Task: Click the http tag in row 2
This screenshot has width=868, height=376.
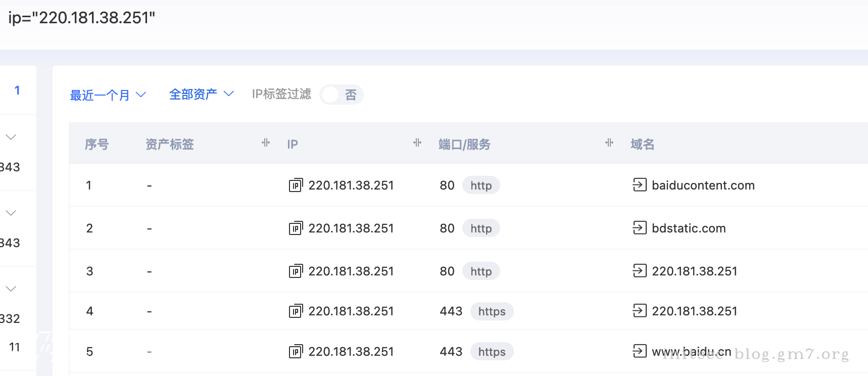Action: pos(481,228)
